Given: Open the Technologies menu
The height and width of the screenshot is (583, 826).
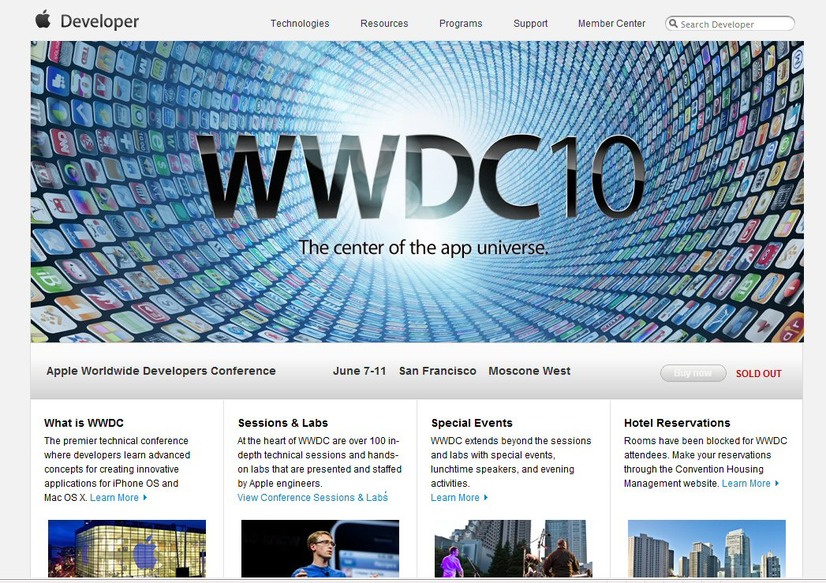Looking at the screenshot, I should pos(300,23).
